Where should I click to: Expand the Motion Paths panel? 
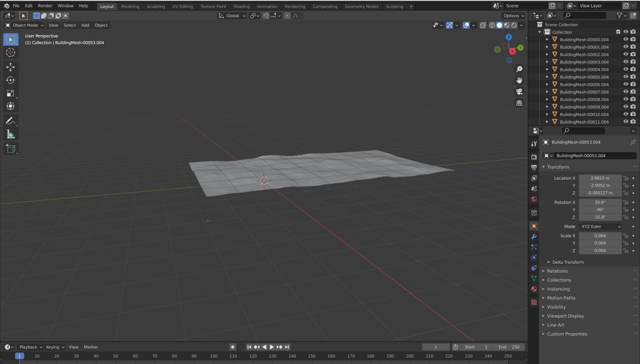[x=561, y=298]
